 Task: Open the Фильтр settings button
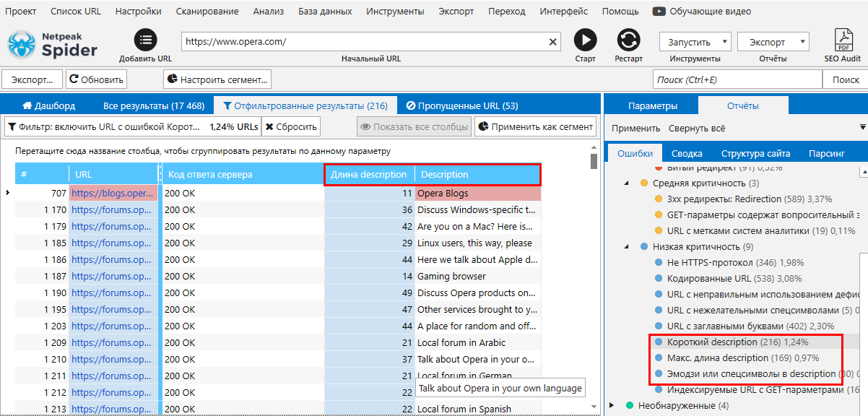tap(132, 126)
